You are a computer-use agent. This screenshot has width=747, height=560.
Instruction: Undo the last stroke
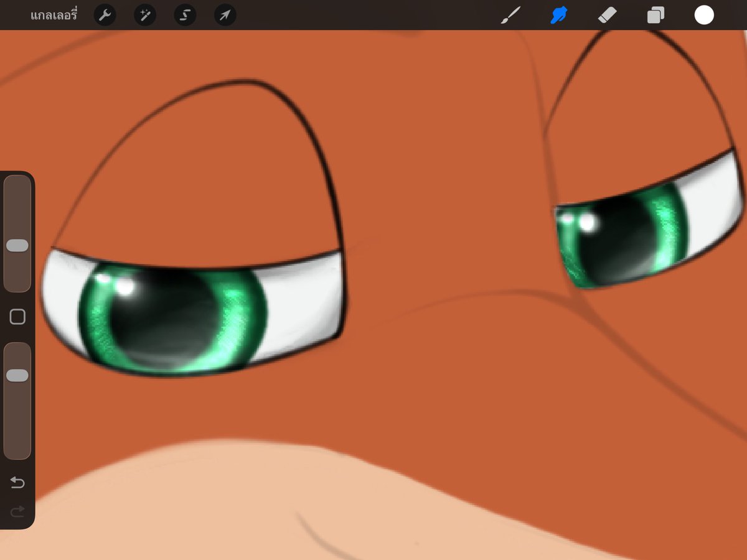[17, 483]
